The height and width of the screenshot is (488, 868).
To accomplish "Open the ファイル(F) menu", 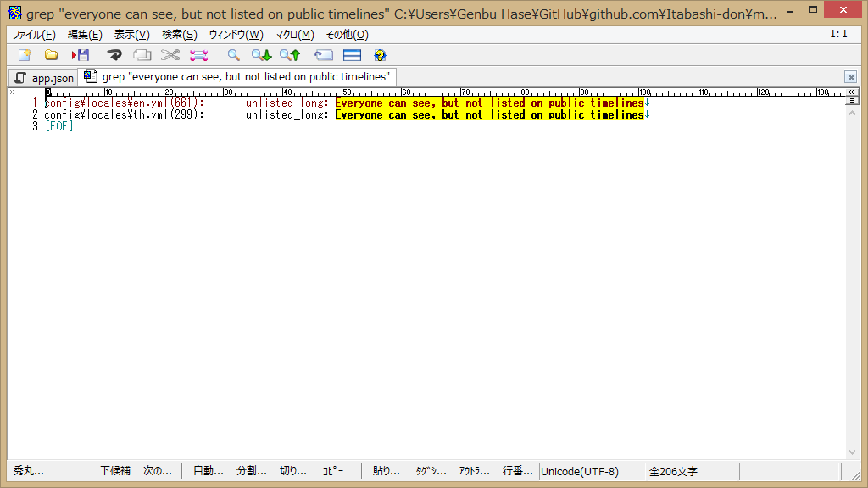I will click(x=33, y=35).
